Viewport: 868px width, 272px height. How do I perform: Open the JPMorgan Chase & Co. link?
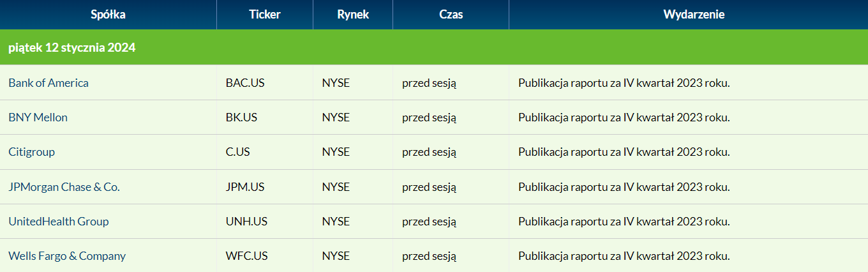click(x=64, y=186)
